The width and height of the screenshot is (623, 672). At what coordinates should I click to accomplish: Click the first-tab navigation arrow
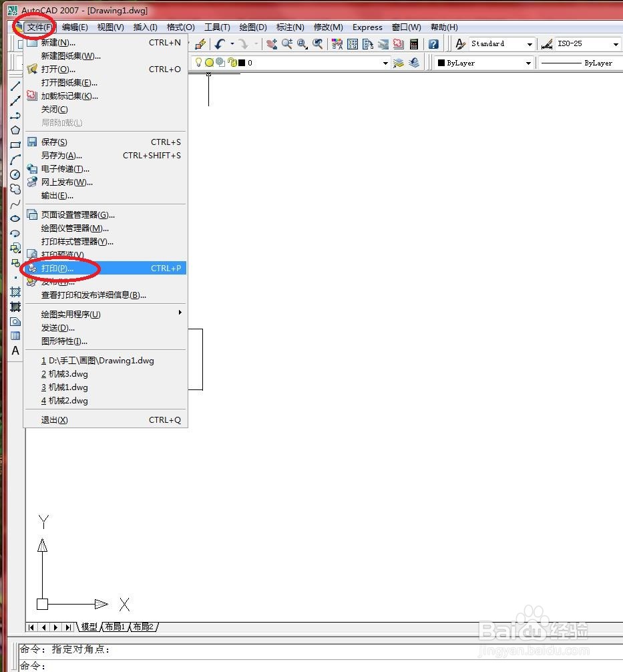[x=31, y=627]
